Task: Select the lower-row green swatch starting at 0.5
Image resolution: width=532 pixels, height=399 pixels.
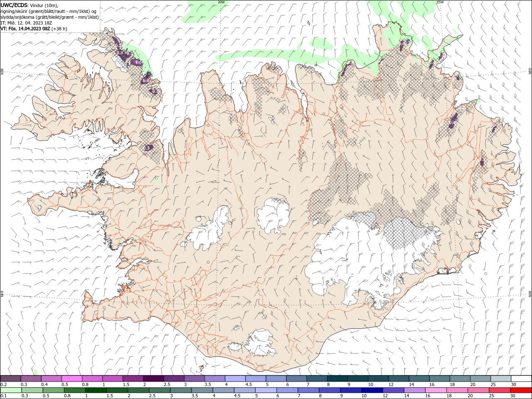Action: (x=53, y=390)
